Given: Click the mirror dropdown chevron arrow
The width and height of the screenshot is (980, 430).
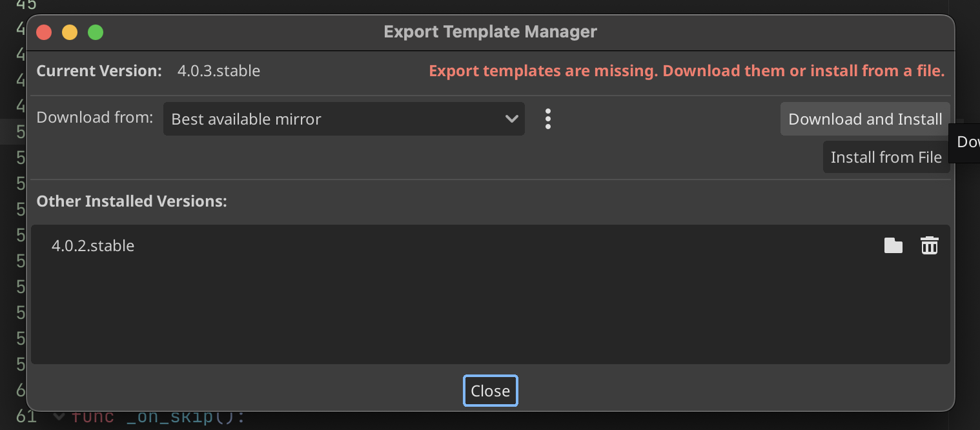Looking at the screenshot, I should (x=511, y=119).
